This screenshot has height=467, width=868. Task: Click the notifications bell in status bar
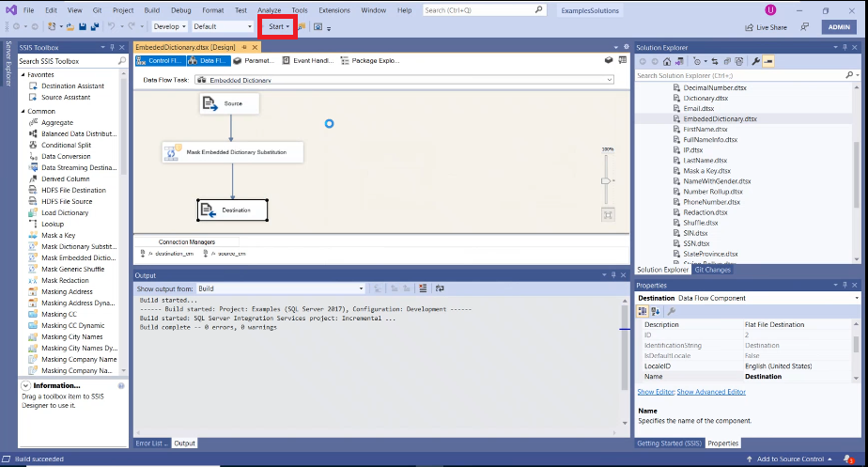point(848,459)
